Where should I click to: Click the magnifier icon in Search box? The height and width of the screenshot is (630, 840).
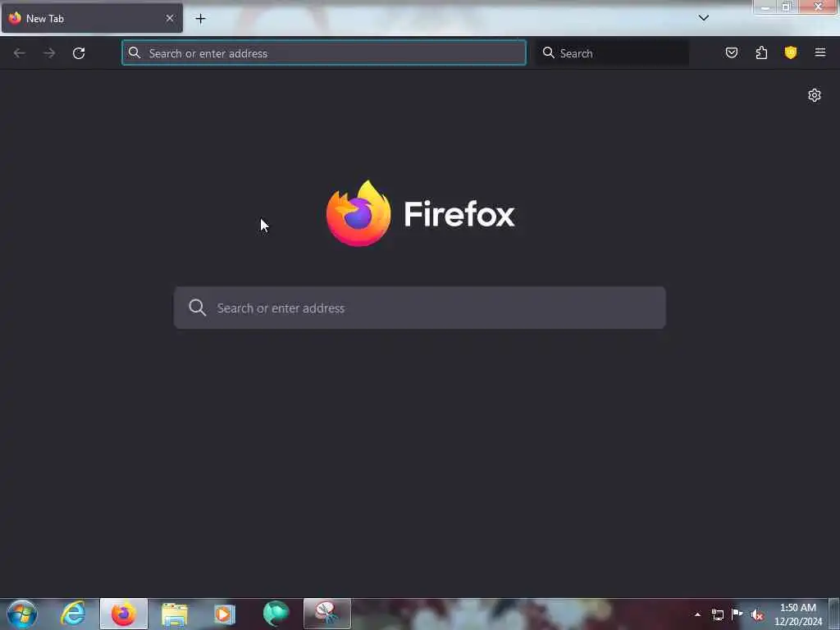point(549,52)
